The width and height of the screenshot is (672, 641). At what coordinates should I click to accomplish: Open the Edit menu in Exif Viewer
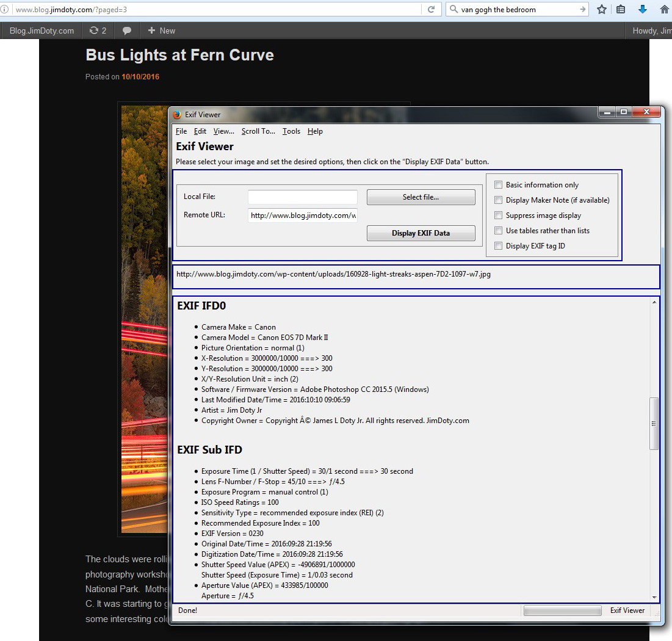[200, 131]
